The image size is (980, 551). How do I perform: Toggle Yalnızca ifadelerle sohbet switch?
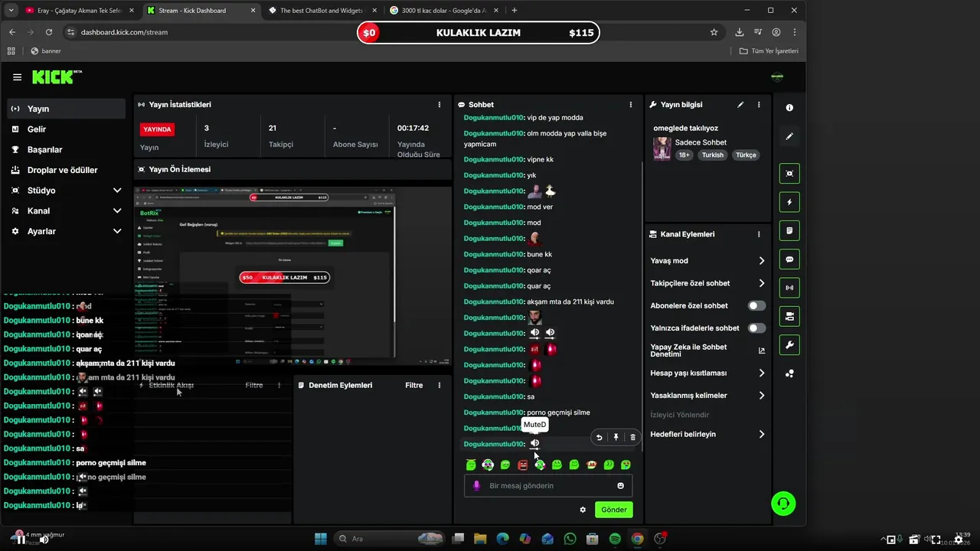756,328
